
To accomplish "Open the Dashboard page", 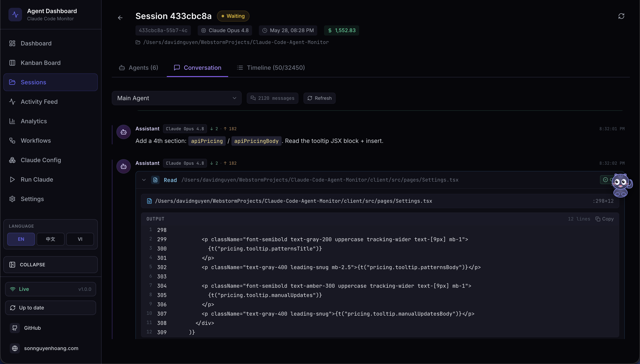I will [x=51, y=43].
